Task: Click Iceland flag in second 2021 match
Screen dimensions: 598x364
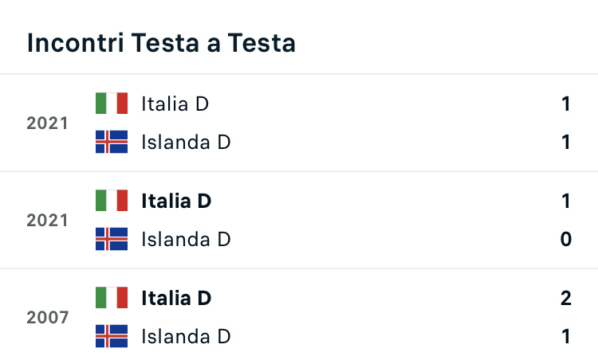Action: pyautogui.click(x=112, y=239)
